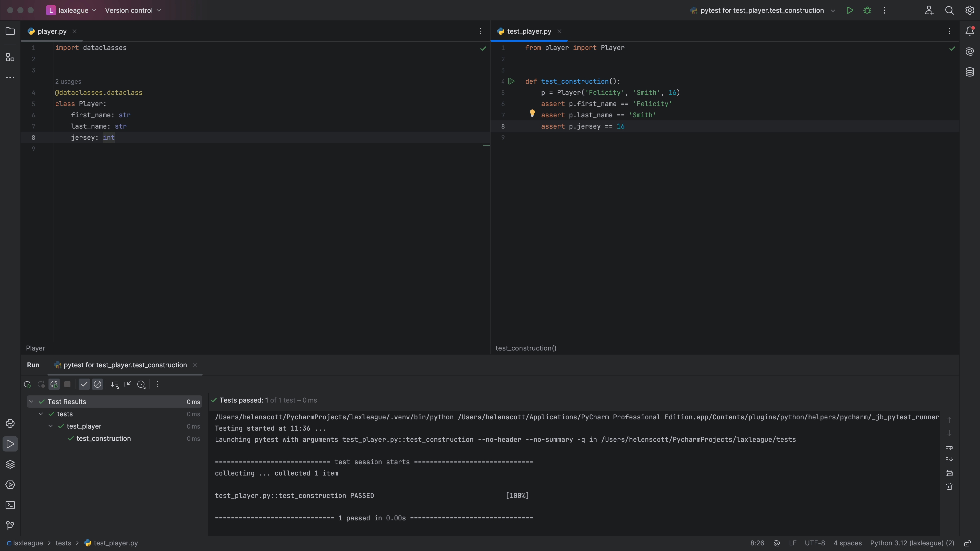Open the Notifications panel
Viewport: 980px width, 551px height.
click(970, 31)
